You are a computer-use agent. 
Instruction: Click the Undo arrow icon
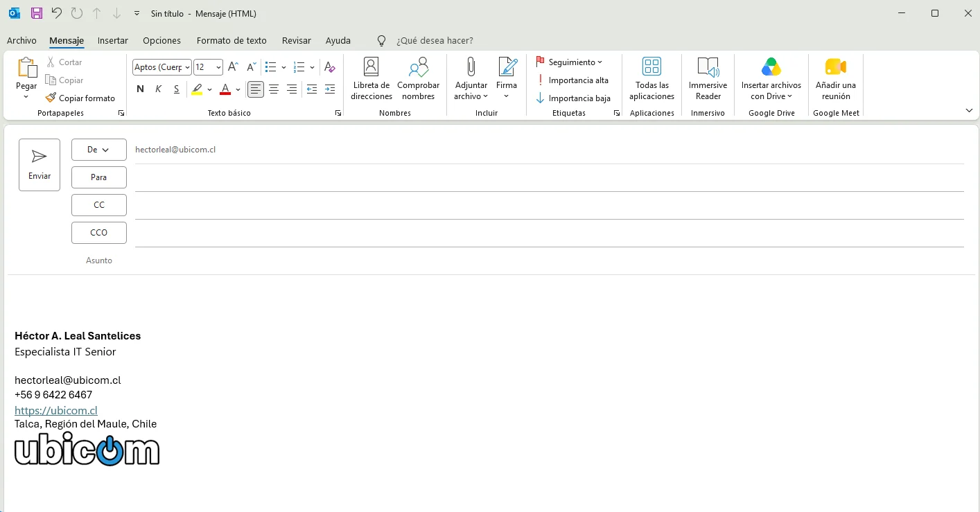(x=57, y=13)
